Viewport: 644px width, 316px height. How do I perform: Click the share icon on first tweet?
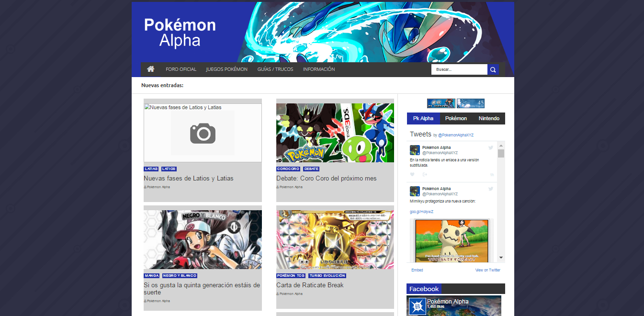(425, 174)
